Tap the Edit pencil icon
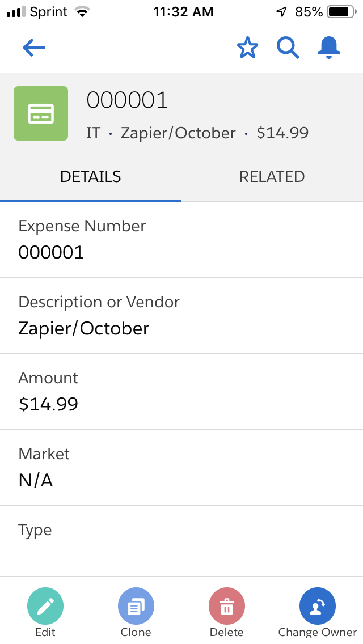This screenshot has height=644, width=363. tap(45, 606)
